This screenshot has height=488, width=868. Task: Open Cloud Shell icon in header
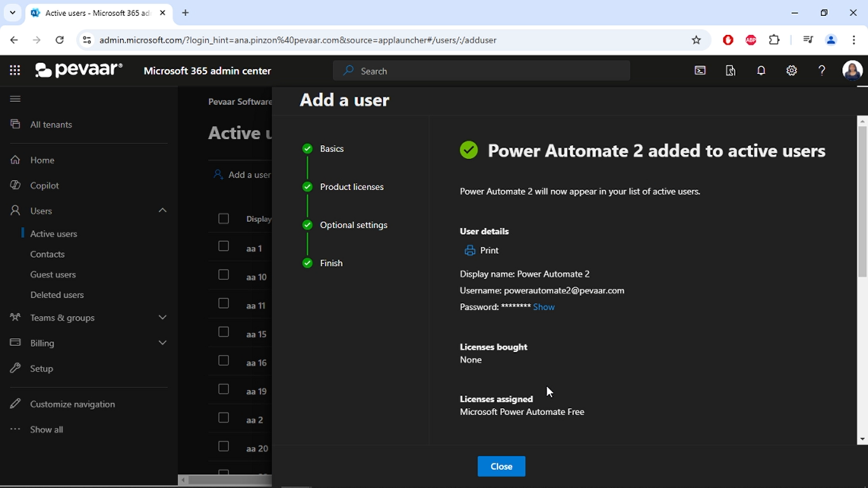coord(700,71)
